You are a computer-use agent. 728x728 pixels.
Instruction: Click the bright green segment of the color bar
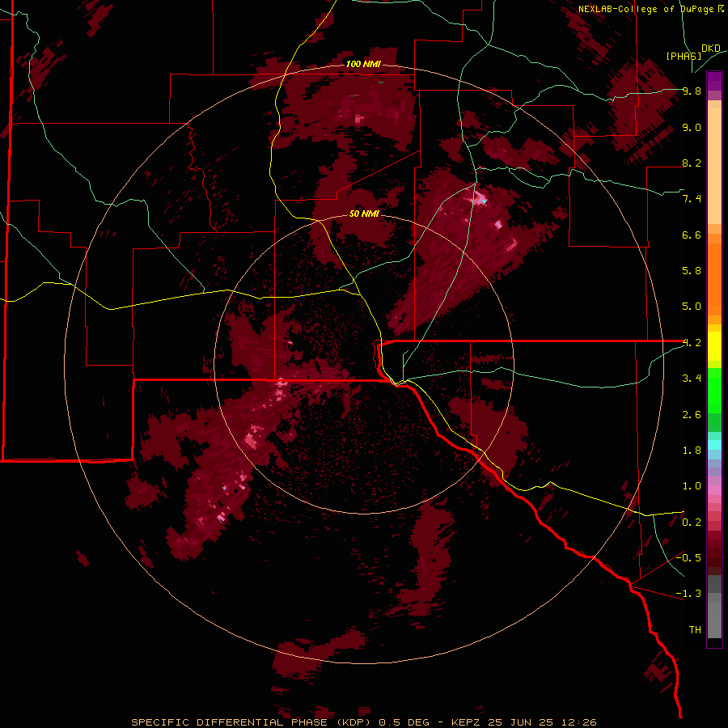[714, 390]
